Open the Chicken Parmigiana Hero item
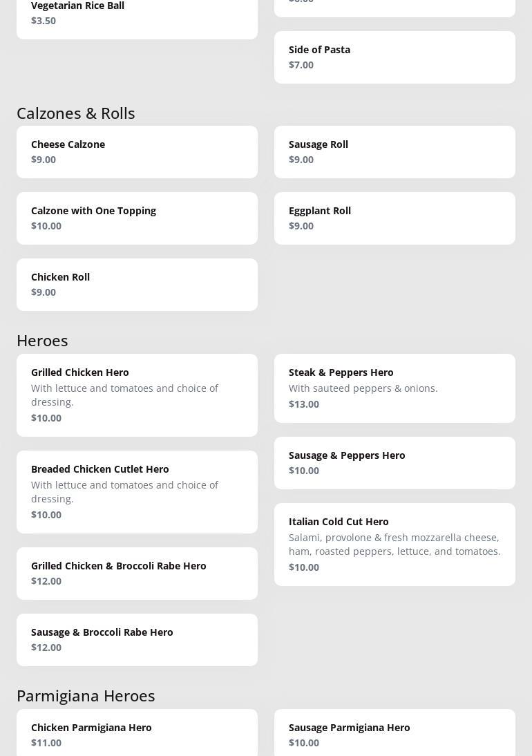Image resolution: width=532 pixels, height=756 pixels. click(x=137, y=734)
